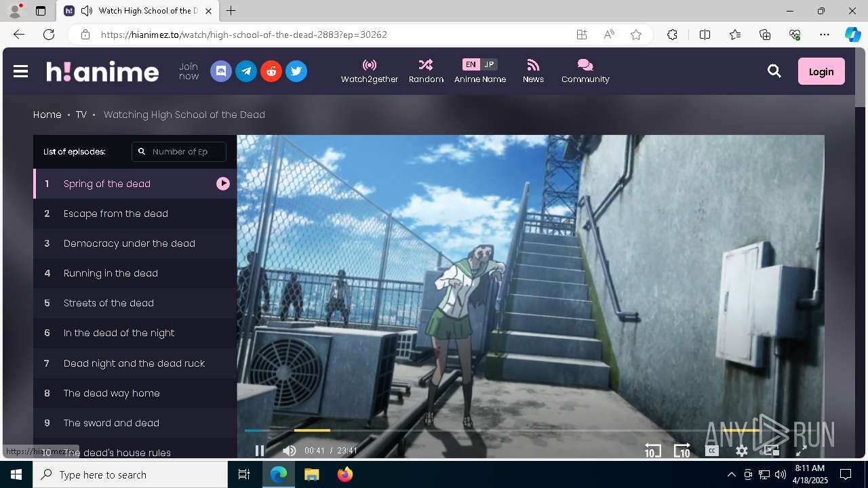The height and width of the screenshot is (488, 868).
Task: Open the hamburger sidebar menu
Action: coord(20,71)
